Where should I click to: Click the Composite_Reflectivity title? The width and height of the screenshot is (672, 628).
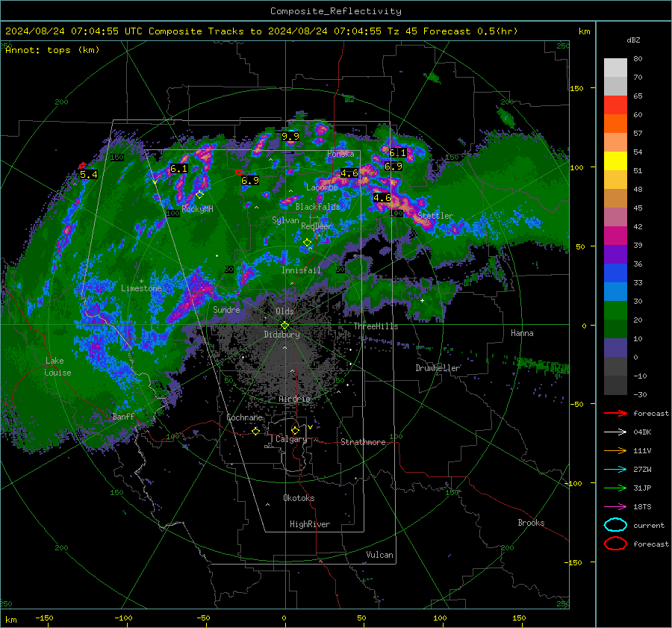pyautogui.click(x=336, y=11)
